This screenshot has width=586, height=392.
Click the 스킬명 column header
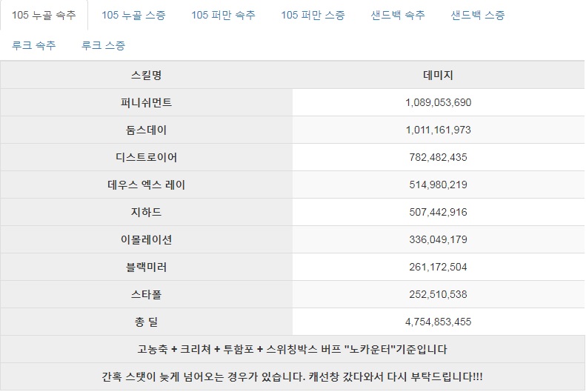tap(146, 75)
